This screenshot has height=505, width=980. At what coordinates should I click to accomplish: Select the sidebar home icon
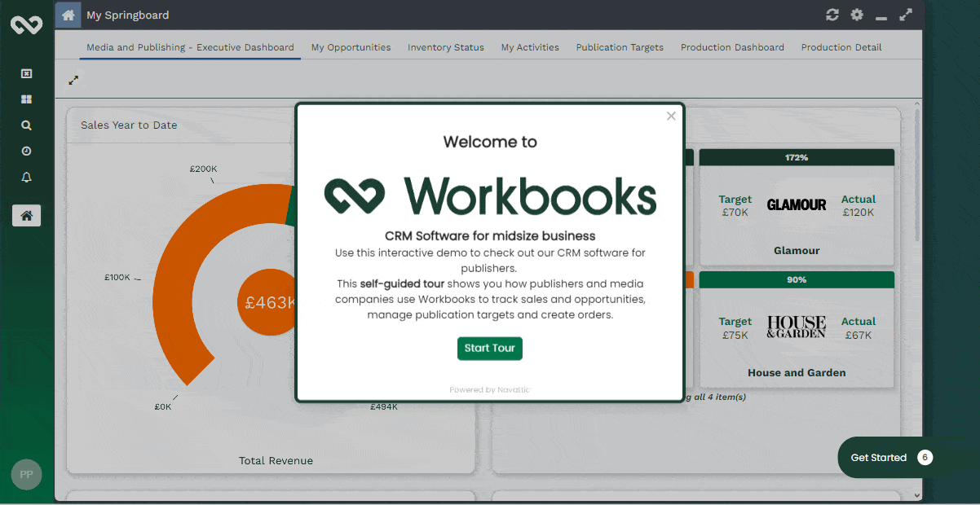[26, 216]
